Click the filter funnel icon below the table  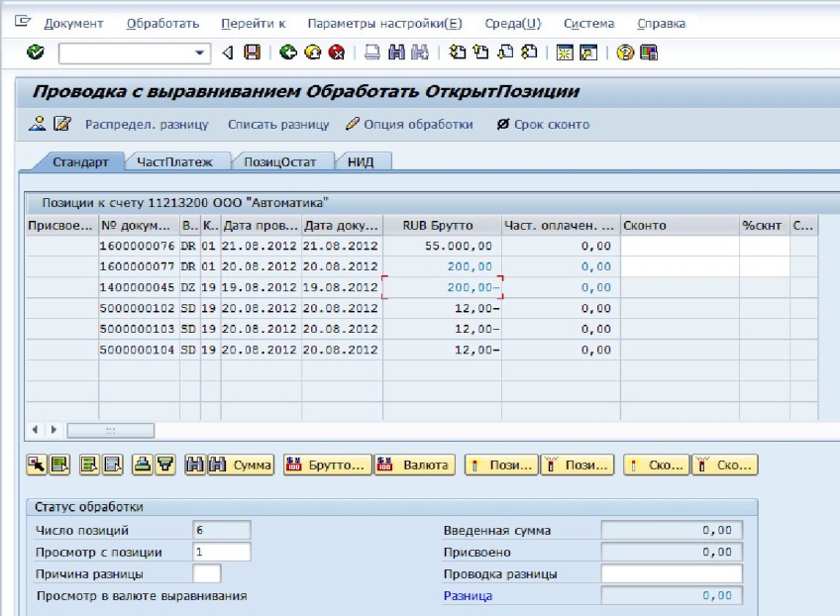click(x=165, y=464)
